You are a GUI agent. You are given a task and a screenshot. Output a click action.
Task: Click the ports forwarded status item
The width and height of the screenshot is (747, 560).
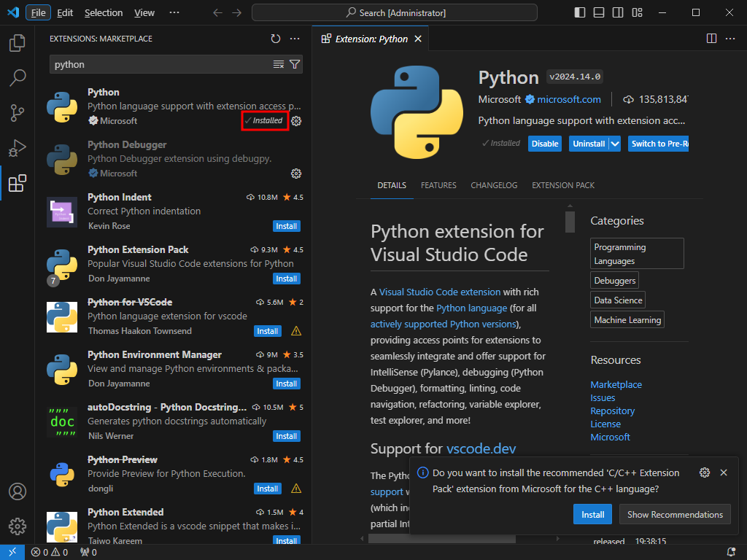(88, 553)
